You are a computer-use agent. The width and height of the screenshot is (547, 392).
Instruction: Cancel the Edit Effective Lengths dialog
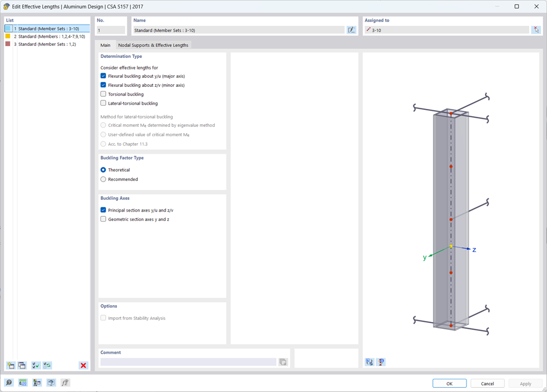tap(487, 383)
